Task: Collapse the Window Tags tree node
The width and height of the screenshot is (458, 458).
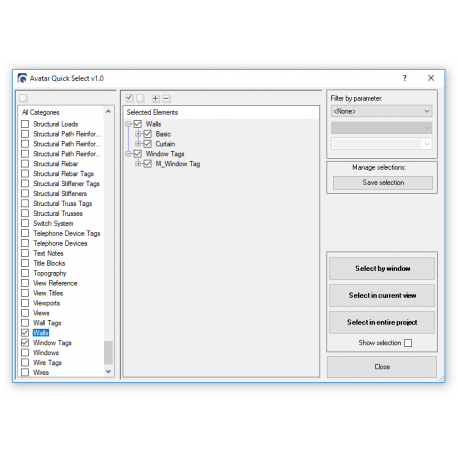Action: [128, 154]
